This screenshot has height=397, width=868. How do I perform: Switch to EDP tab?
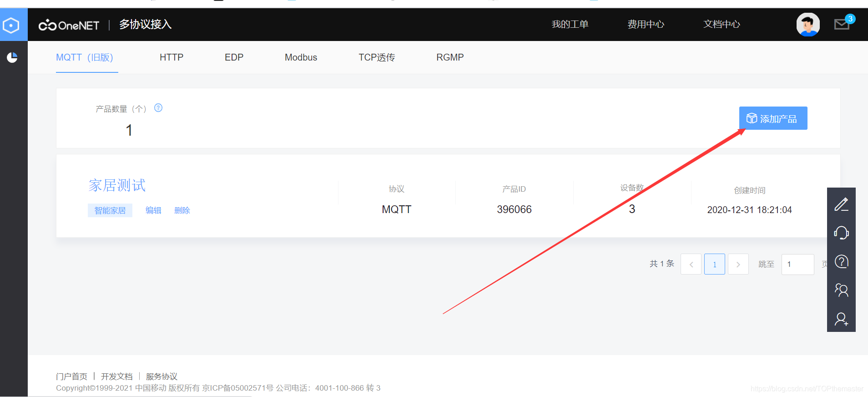[234, 57]
